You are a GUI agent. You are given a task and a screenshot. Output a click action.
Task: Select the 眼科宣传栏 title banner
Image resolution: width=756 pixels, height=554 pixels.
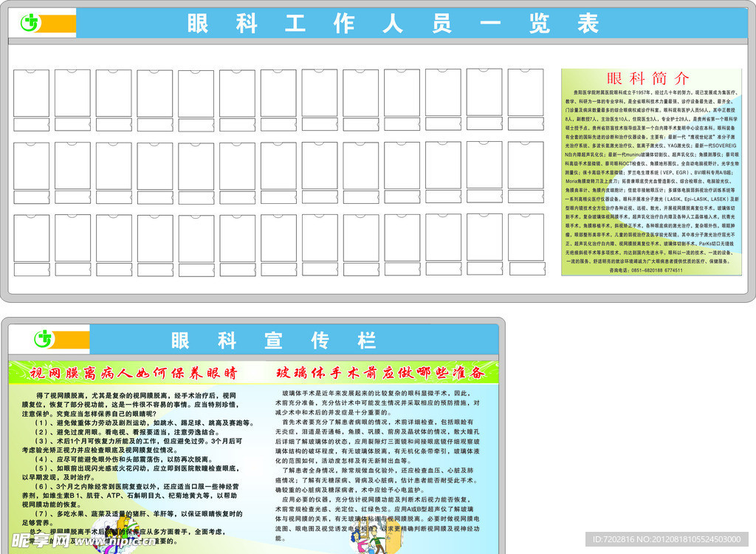(294, 340)
